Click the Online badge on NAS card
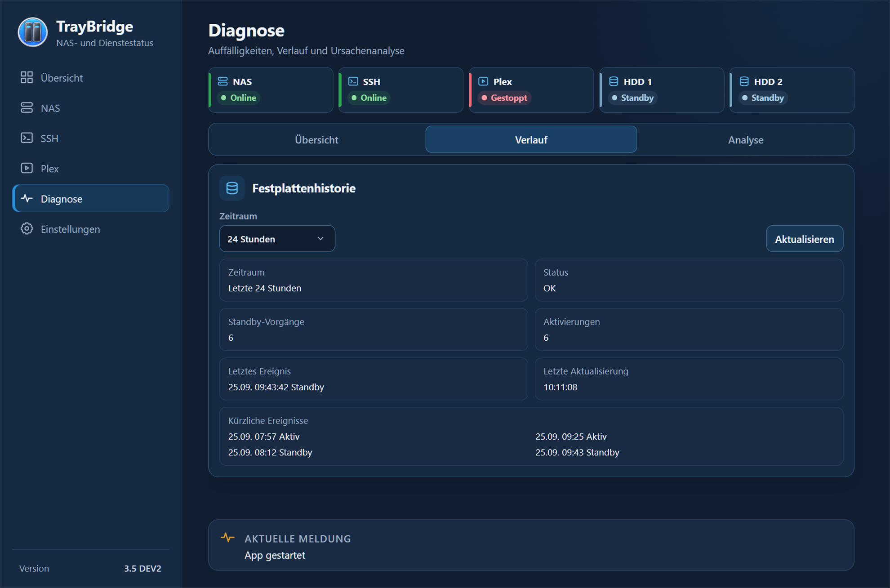This screenshot has width=890, height=588. click(239, 98)
